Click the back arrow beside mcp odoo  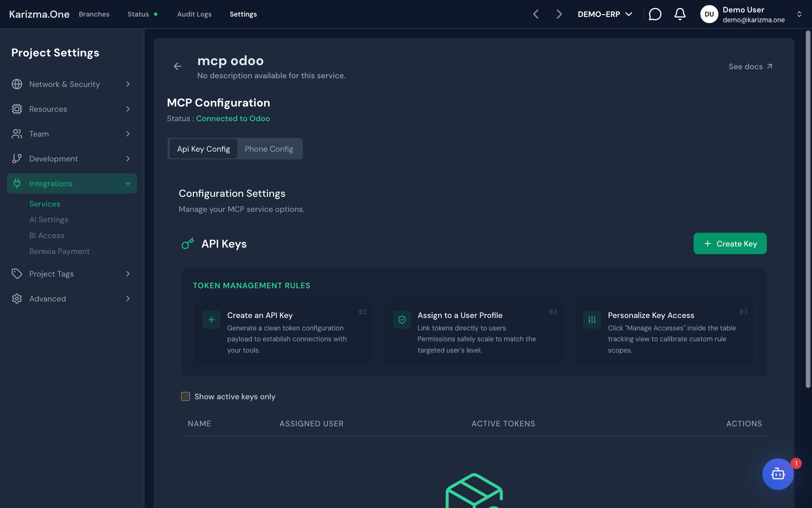point(177,67)
